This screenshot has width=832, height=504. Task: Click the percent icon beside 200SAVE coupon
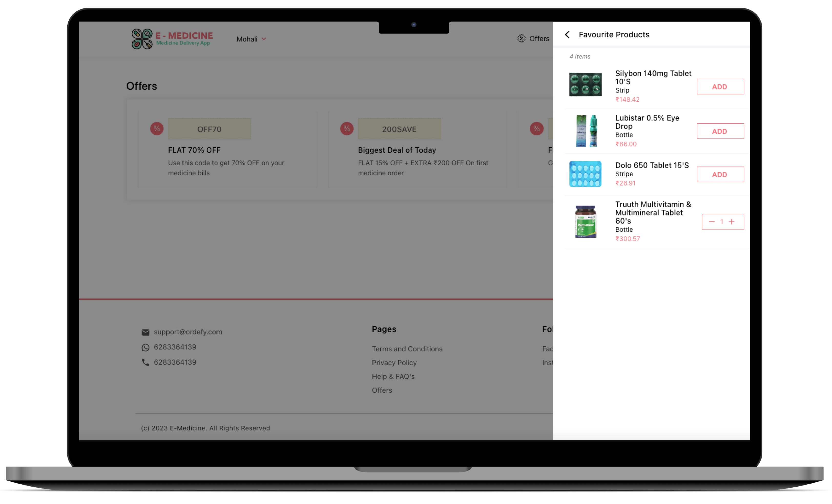tap(346, 128)
